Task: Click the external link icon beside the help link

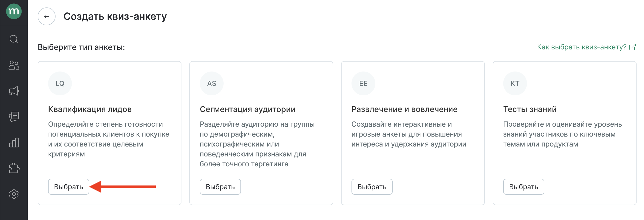Action: [x=632, y=47]
